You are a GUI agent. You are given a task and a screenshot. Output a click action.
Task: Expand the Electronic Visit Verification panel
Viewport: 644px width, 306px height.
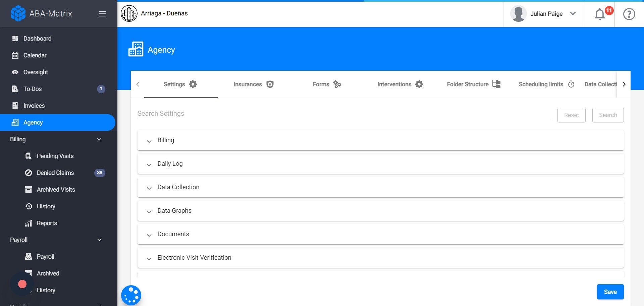coord(381,258)
